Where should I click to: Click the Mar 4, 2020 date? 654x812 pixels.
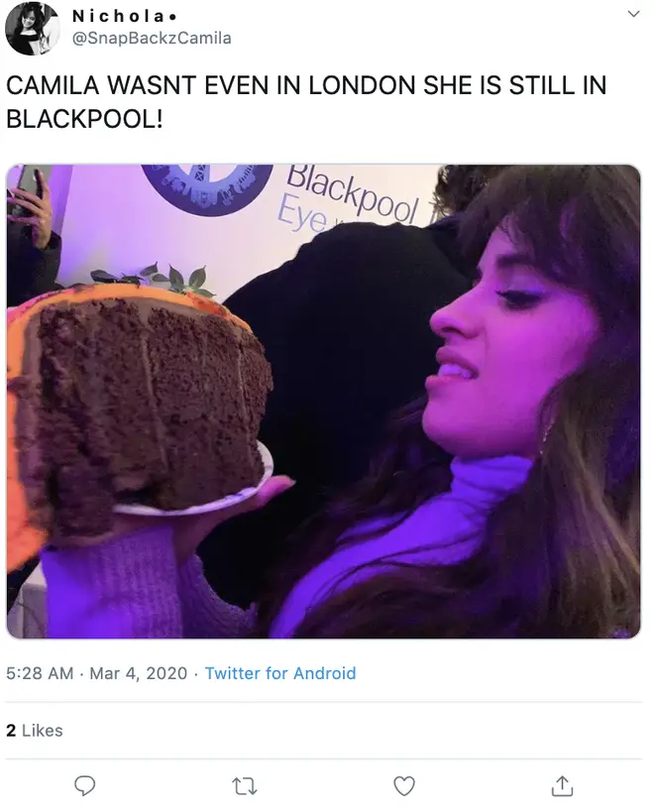tap(138, 673)
